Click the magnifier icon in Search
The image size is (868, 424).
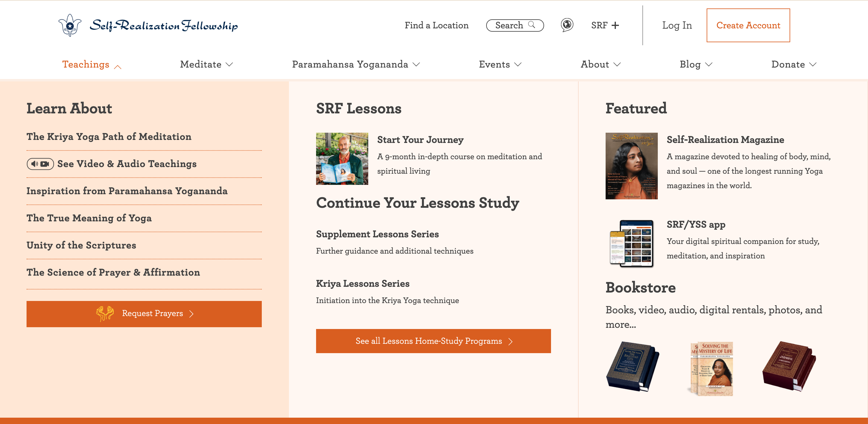[532, 25]
